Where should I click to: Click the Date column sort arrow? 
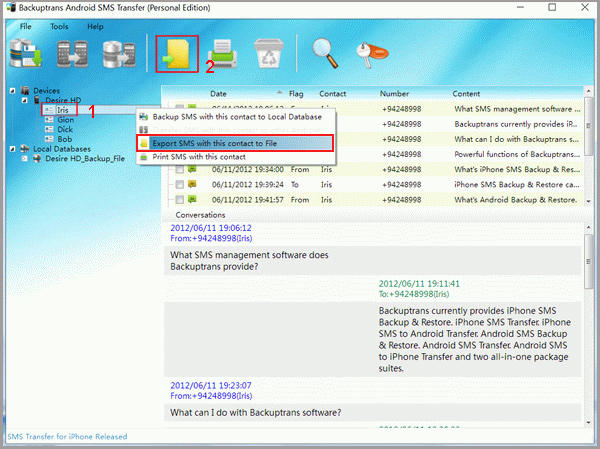point(279,93)
